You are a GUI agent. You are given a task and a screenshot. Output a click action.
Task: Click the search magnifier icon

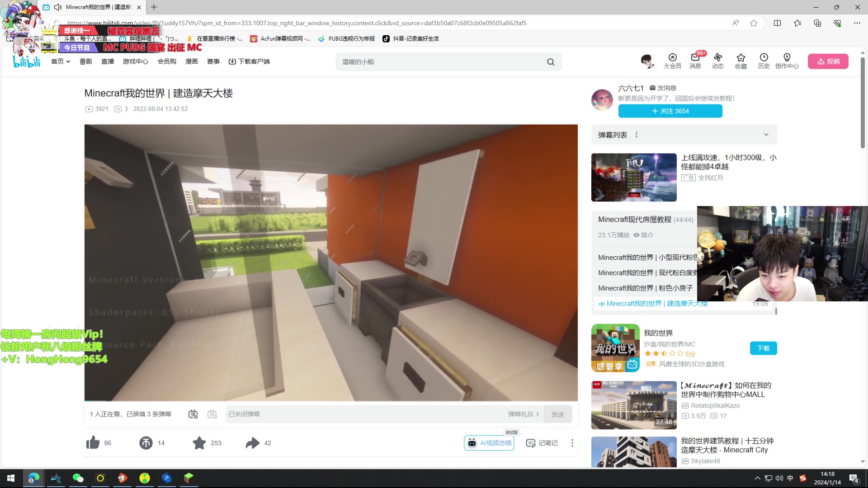tap(550, 62)
